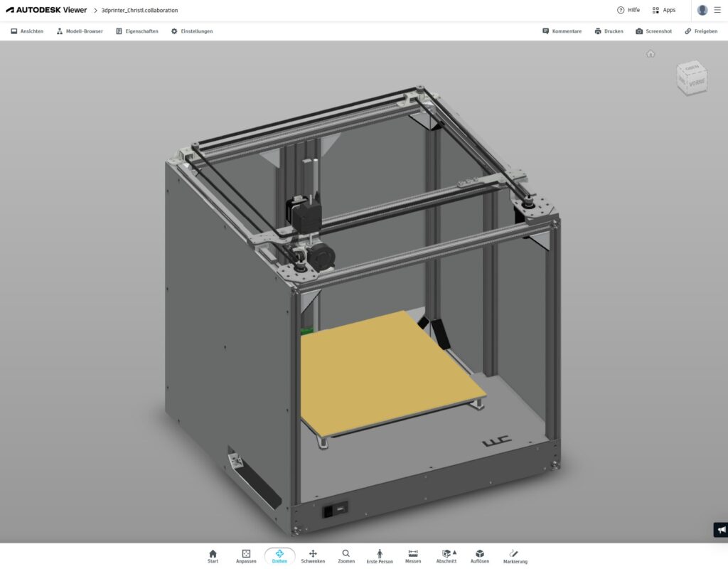Click the VORNE face of the view cube
This screenshot has height=569, width=728.
click(697, 83)
